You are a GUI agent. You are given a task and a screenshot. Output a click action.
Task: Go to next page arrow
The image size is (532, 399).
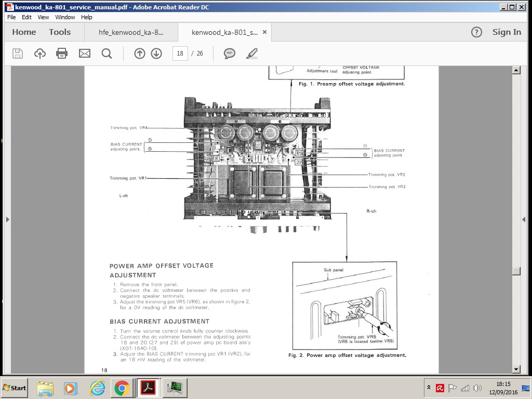point(156,54)
